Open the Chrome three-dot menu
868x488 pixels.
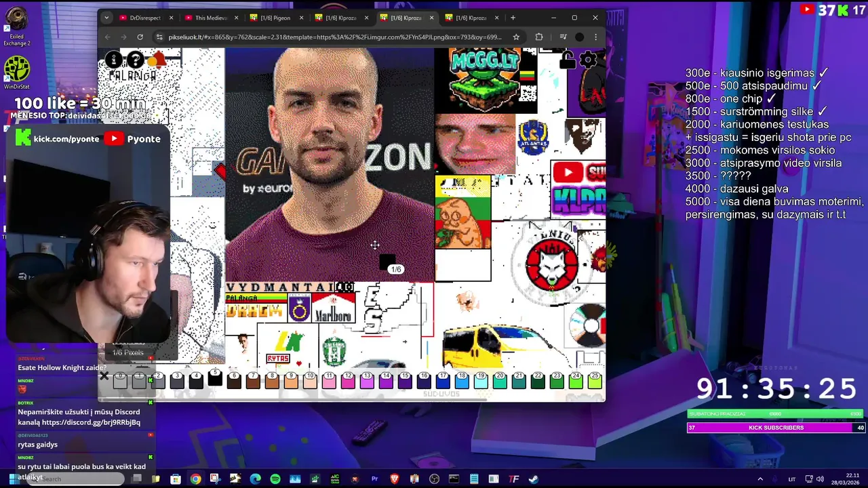point(595,37)
